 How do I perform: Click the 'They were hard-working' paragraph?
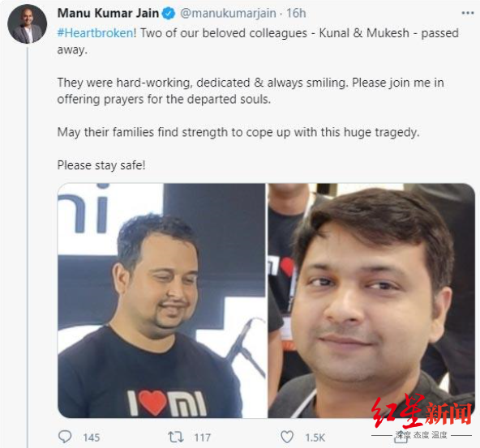pyautogui.click(x=251, y=91)
